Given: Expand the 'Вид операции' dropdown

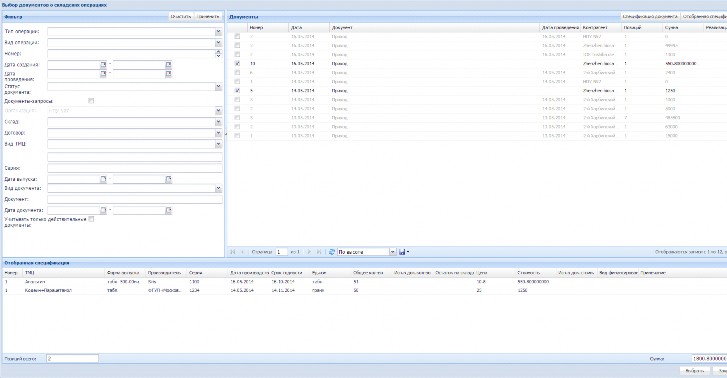Looking at the screenshot, I should coord(218,43).
